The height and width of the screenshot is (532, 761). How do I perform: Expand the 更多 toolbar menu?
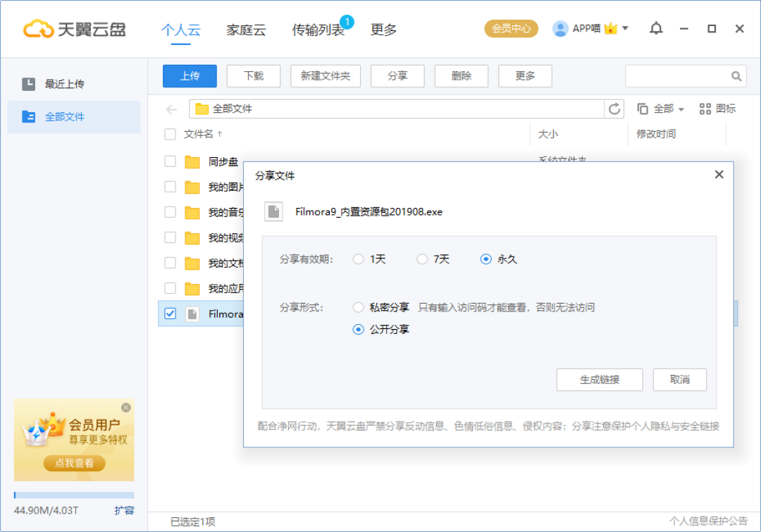[x=525, y=75]
